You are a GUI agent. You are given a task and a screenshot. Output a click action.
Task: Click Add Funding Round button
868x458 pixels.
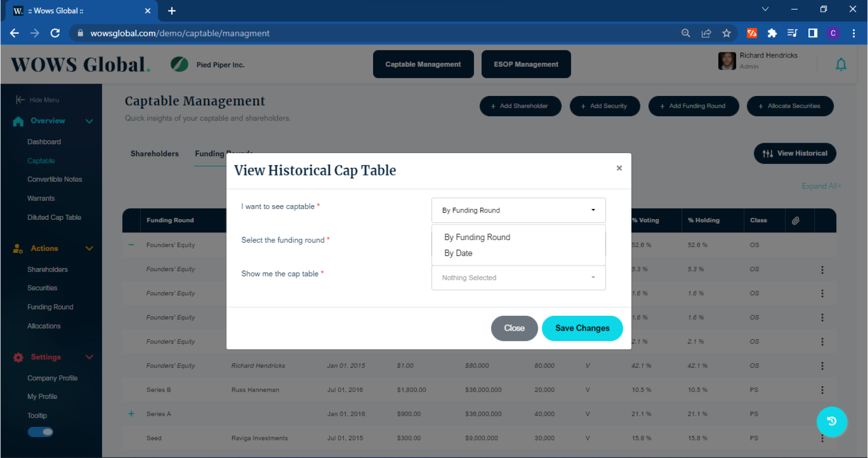694,106
